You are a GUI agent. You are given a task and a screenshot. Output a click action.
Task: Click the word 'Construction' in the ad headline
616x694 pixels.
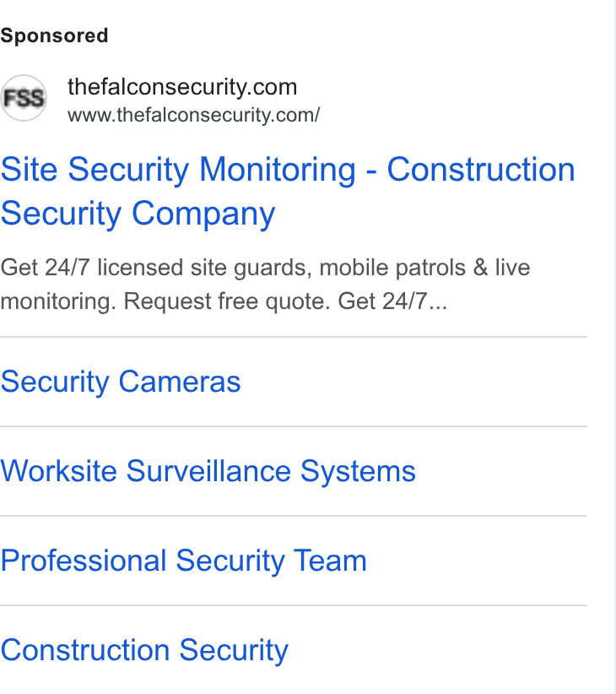pyautogui.click(x=481, y=170)
